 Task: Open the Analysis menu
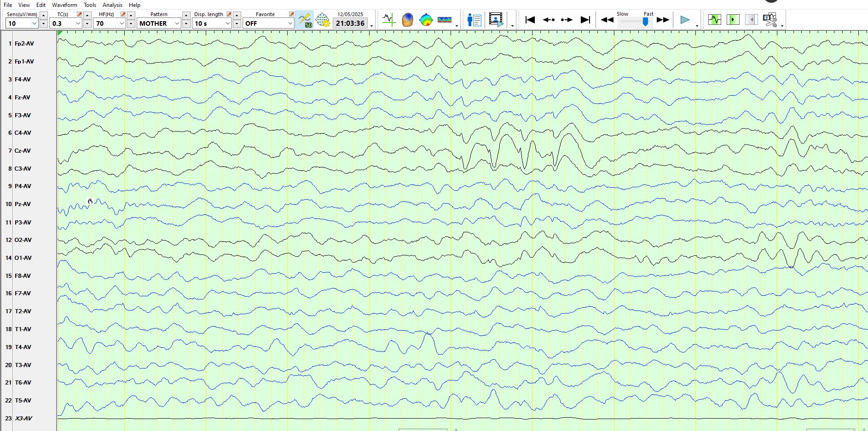[x=112, y=5]
